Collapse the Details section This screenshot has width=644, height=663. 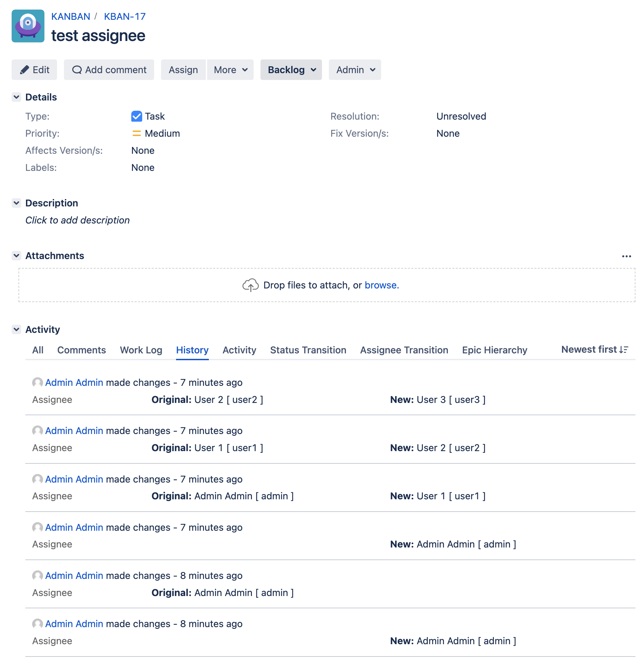coord(16,97)
